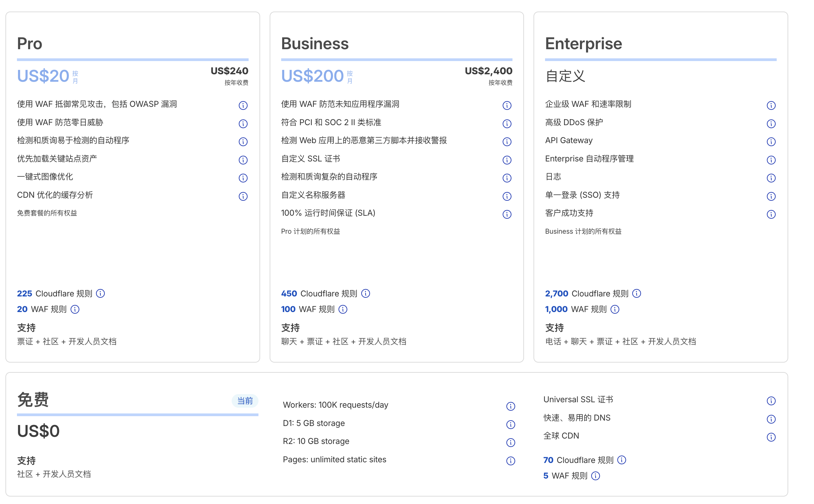Viewport: 814px width, 504px height.
Task: Show info for D1: 5 GB storage
Action: coord(511,425)
